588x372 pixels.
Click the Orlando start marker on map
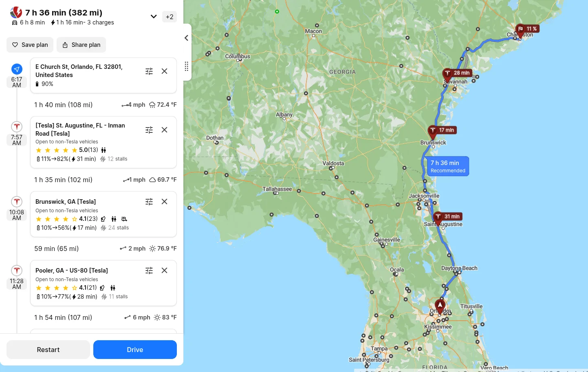[440, 306]
